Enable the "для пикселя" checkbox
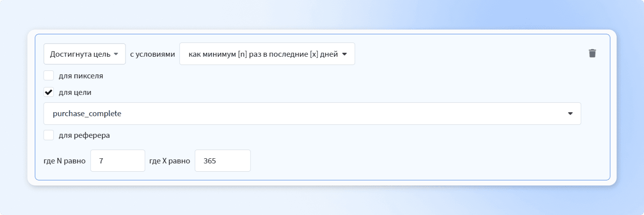The image size is (644, 215). pyautogui.click(x=48, y=76)
